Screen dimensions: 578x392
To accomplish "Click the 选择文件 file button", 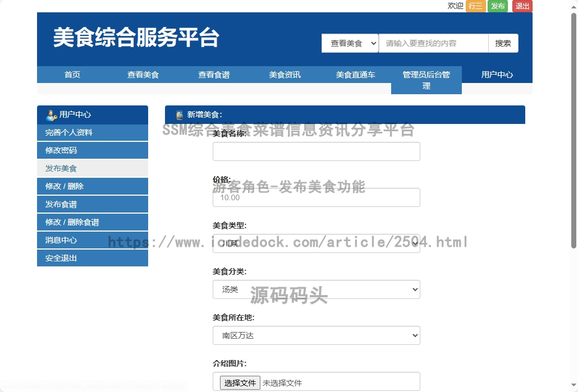I will (x=240, y=383).
